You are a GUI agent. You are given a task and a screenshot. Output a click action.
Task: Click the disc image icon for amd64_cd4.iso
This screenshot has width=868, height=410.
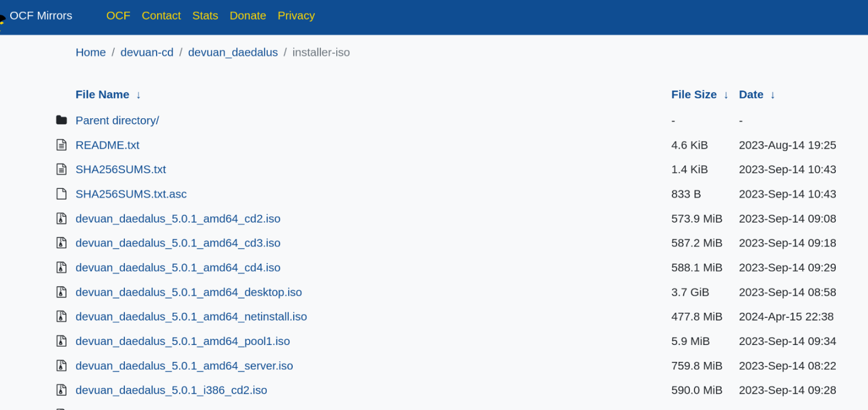click(61, 267)
